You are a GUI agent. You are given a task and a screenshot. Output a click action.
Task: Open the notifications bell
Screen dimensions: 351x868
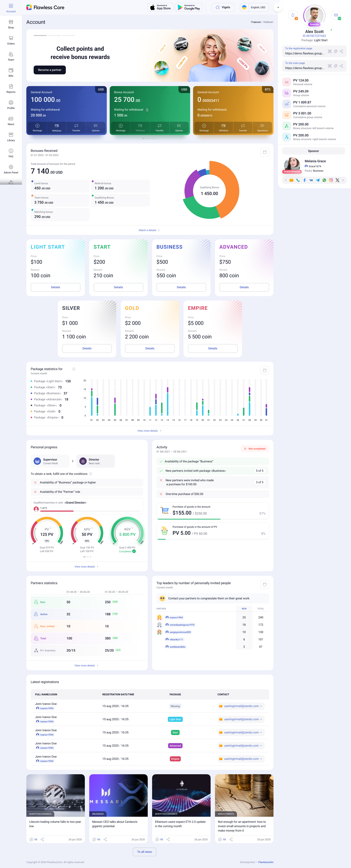[x=292, y=15]
